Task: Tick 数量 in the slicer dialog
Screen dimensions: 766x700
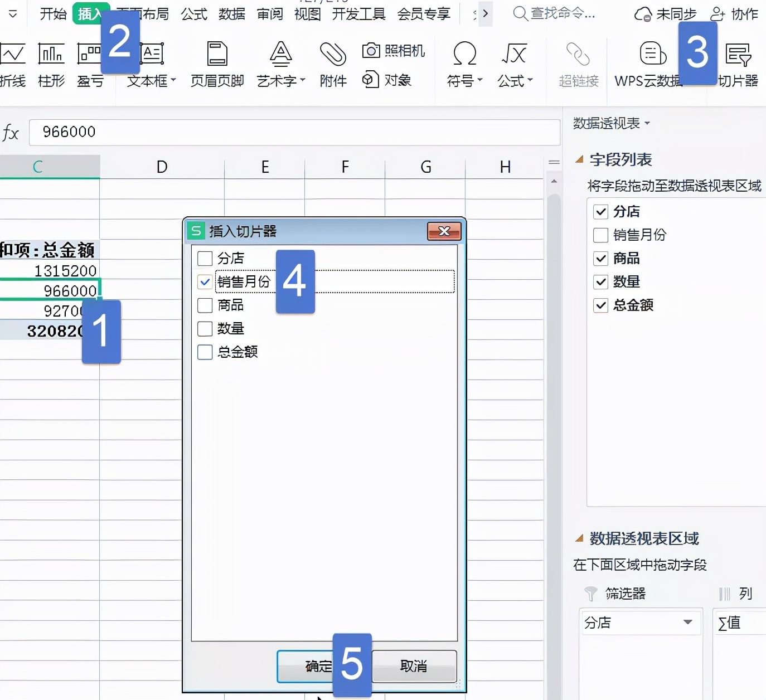Action: [205, 329]
